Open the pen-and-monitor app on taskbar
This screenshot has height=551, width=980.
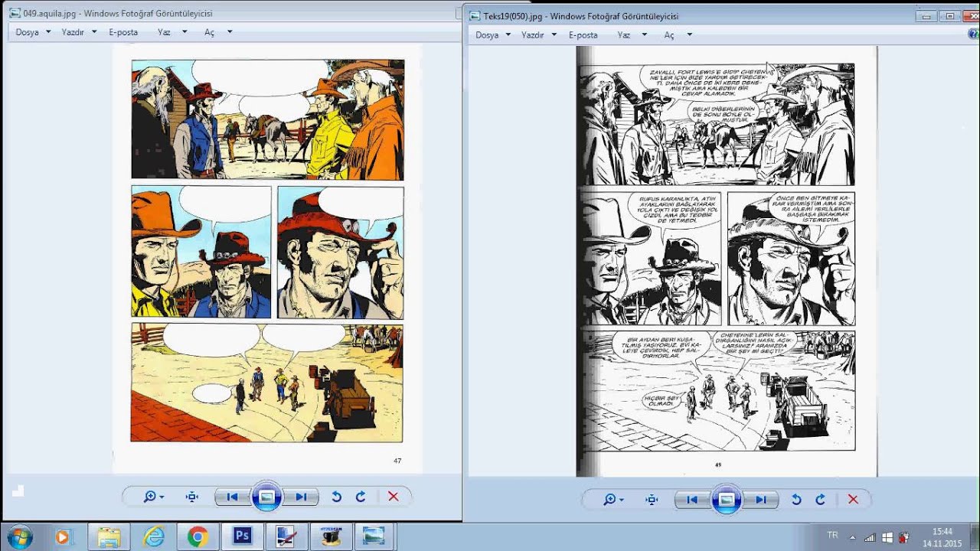(x=286, y=537)
